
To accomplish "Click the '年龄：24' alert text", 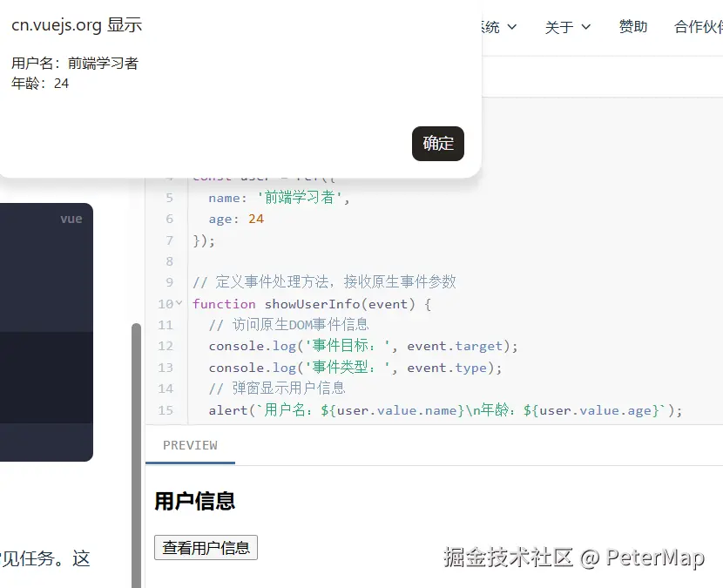I will click(40, 84).
